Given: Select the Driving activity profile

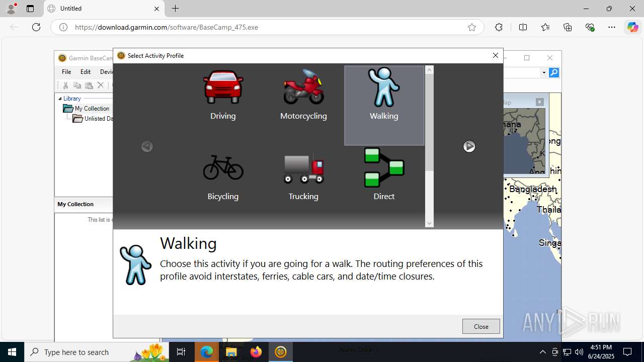Looking at the screenshot, I should [223, 96].
